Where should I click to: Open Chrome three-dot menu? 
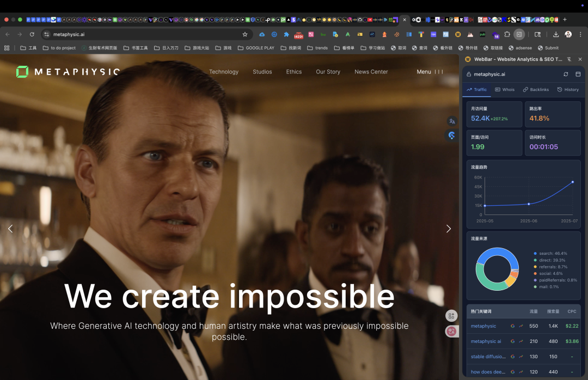click(x=580, y=34)
